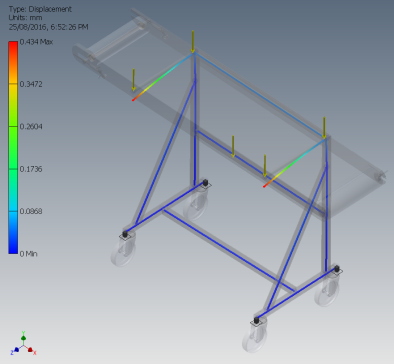Click the Type: Displacement text

tap(40, 9)
